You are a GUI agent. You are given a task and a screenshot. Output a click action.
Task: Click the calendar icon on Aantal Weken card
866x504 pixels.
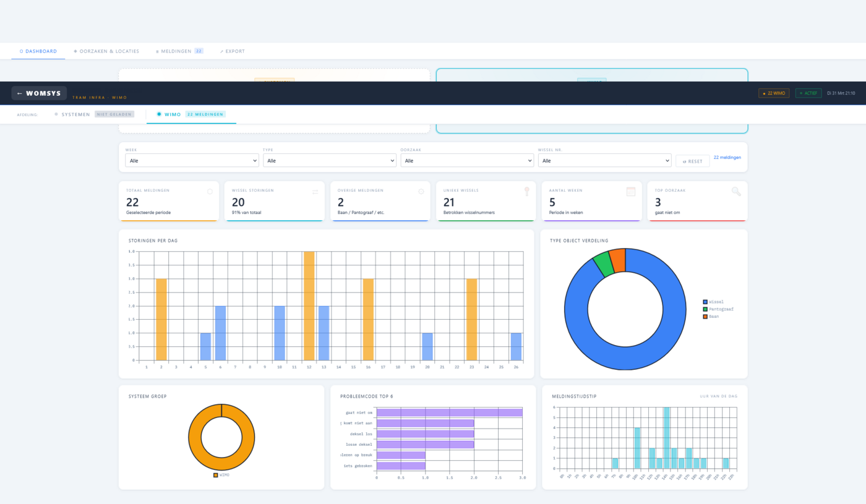[632, 191]
